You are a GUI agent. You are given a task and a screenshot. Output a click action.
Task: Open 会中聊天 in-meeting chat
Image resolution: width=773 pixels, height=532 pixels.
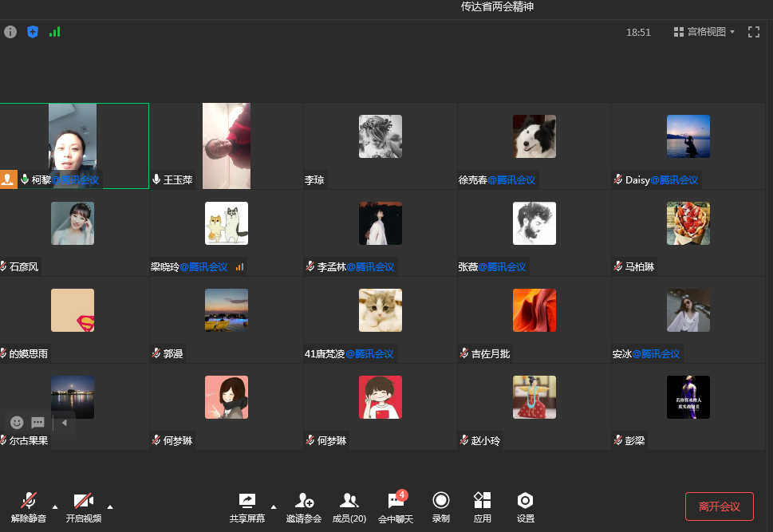pyautogui.click(x=396, y=507)
